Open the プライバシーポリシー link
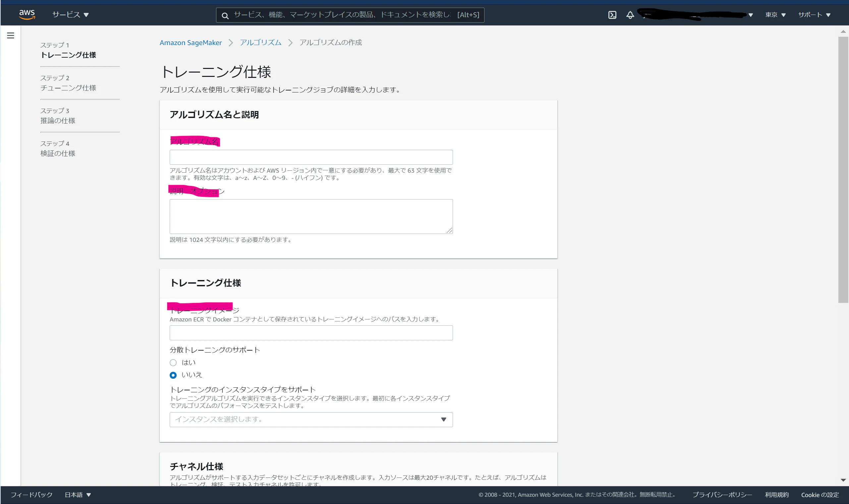This screenshot has height=504, width=849. coord(722,495)
